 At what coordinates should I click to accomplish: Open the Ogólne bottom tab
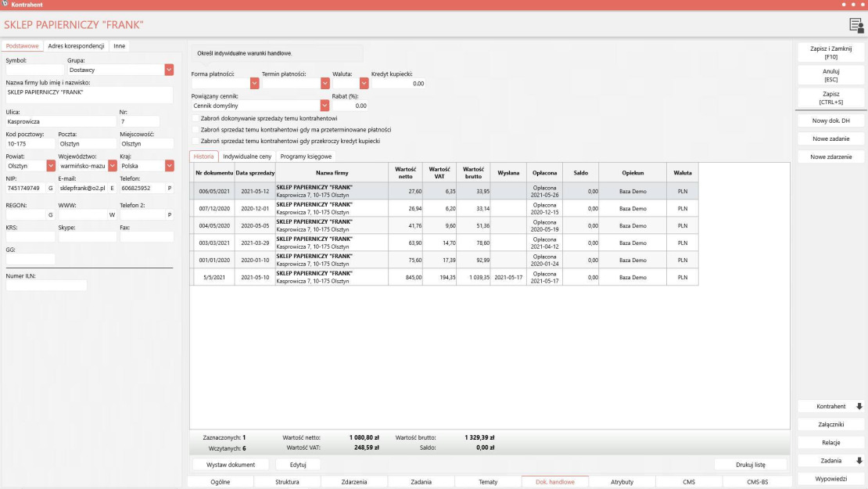point(221,482)
